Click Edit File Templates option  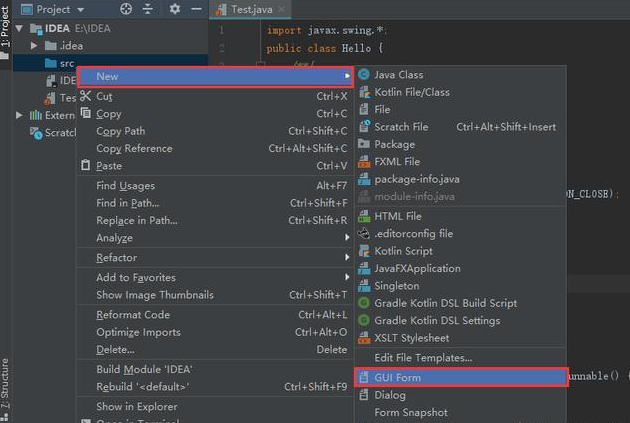coord(423,357)
